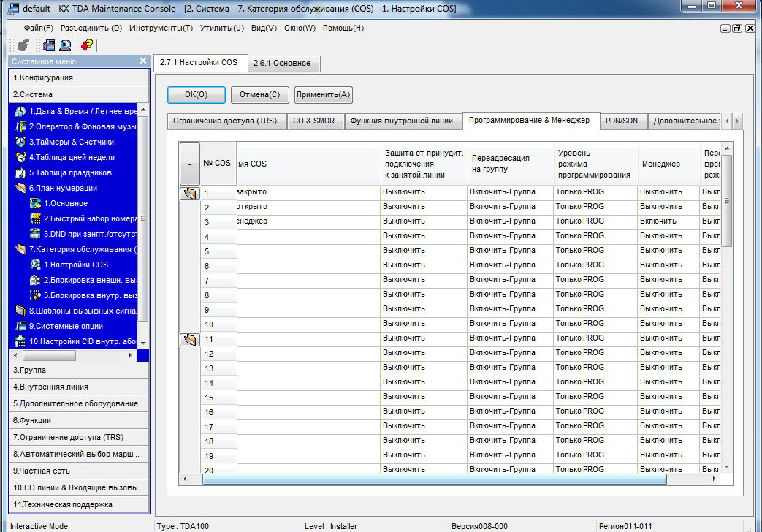
Task: Click the right arrow to show more tabs
Action: tap(737, 121)
